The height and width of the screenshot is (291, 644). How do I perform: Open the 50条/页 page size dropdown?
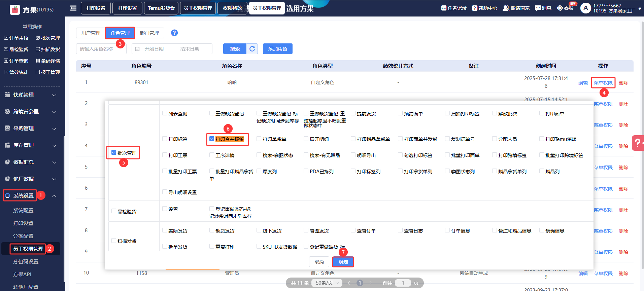pos(327,283)
